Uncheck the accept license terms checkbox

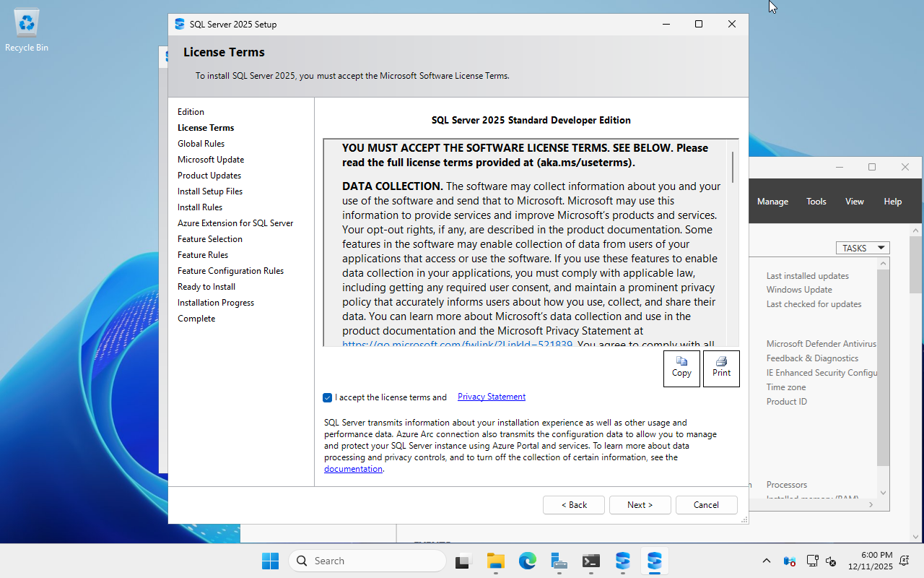click(328, 397)
